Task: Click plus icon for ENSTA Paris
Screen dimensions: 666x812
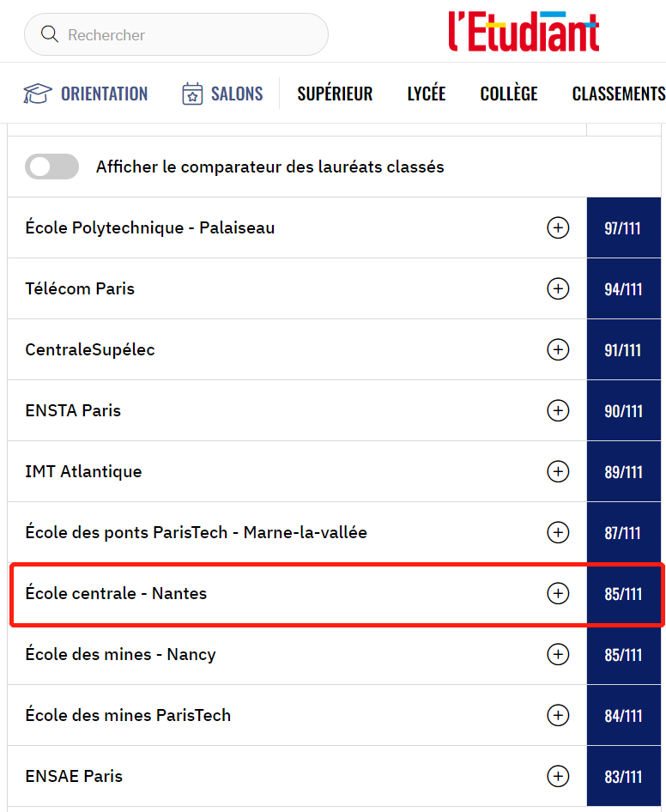Action: pos(558,410)
